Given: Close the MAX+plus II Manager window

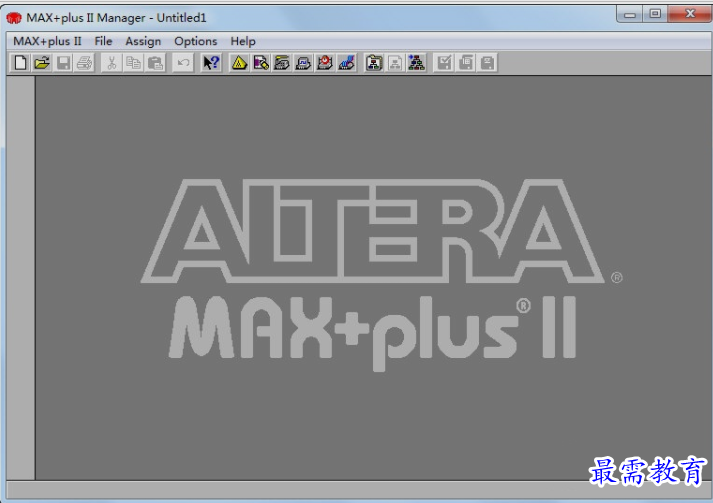Looking at the screenshot, I should coord(690,14).
